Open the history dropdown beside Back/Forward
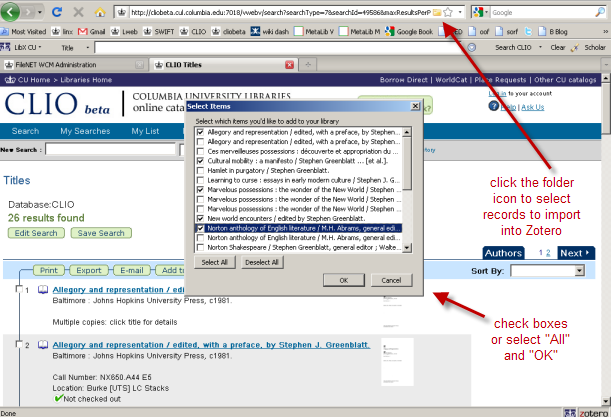Image resolution: width=611 pixels, height=417 pixels. click(x=40, y=12)
